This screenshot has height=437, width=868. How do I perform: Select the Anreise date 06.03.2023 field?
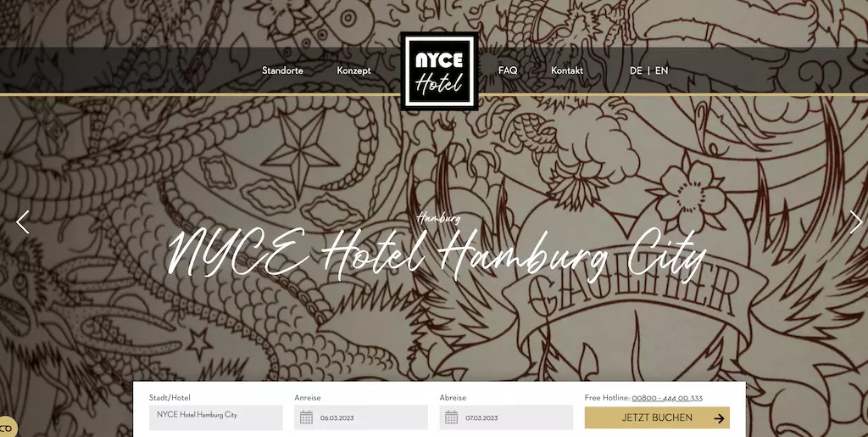(x=361, y=417)
